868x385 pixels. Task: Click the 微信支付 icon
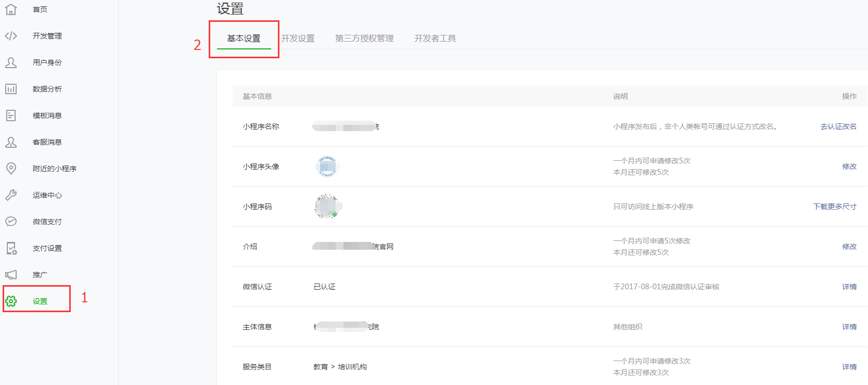[x=11, y=222]
